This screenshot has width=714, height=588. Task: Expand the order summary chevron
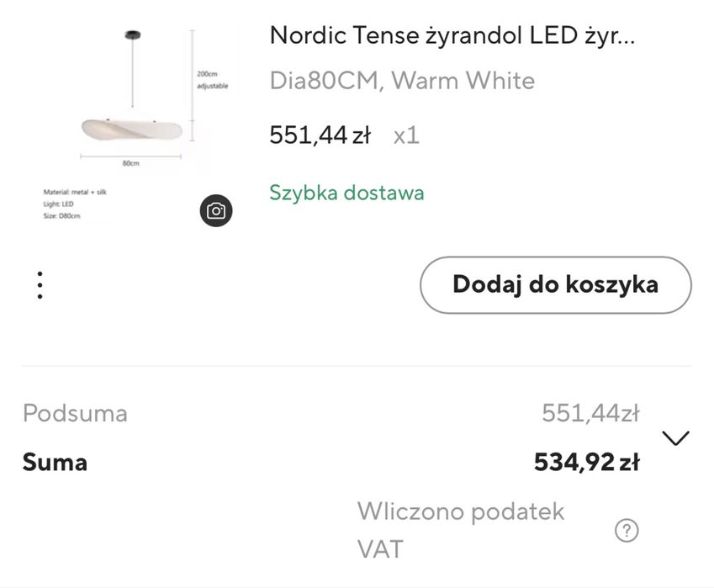pyautogui.click(x=675, y=438)
